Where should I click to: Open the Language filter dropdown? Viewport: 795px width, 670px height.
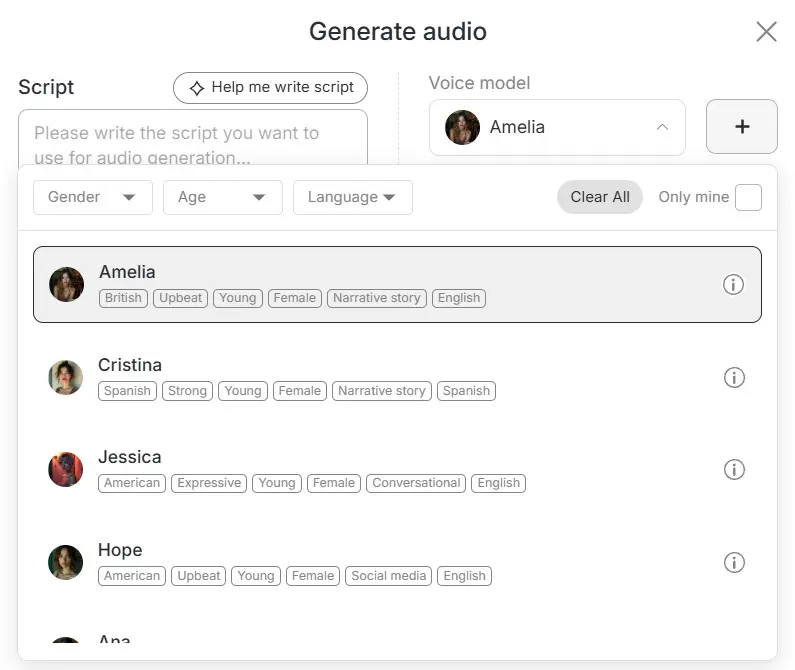point(352,197)
